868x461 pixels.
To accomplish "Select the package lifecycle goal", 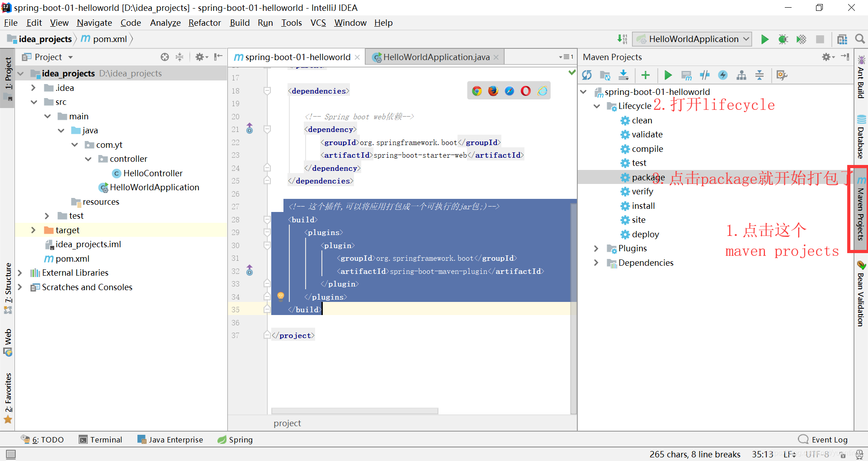I will (648, 177).
